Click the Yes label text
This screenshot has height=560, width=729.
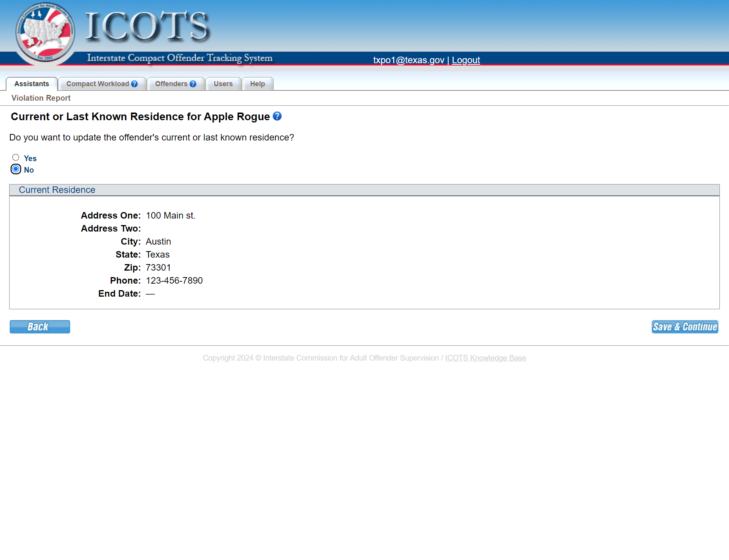pos(30,158)
